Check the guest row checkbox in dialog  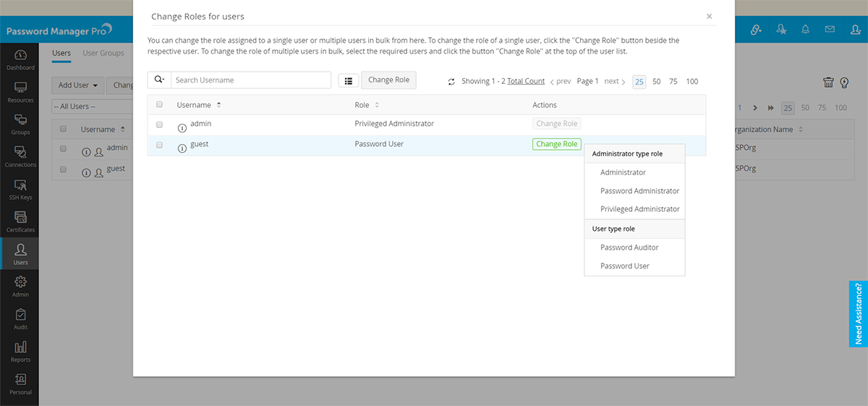159,145
